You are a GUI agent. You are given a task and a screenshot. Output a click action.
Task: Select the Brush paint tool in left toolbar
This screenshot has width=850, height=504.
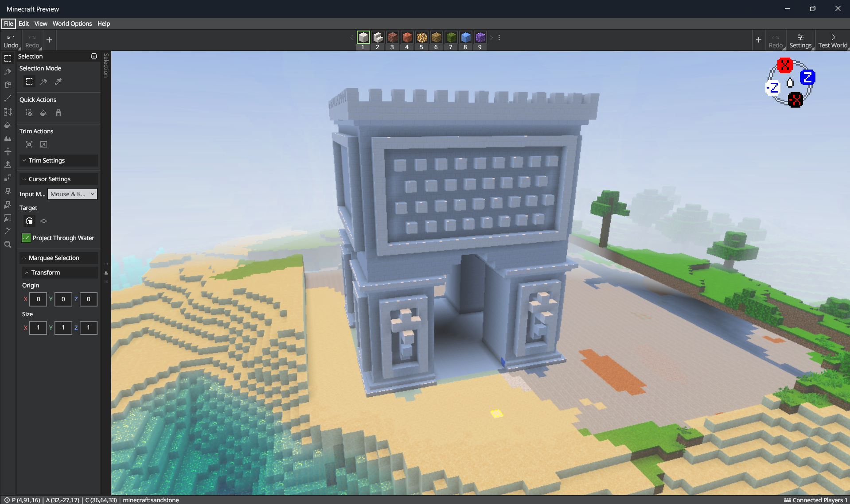(8, 71)
